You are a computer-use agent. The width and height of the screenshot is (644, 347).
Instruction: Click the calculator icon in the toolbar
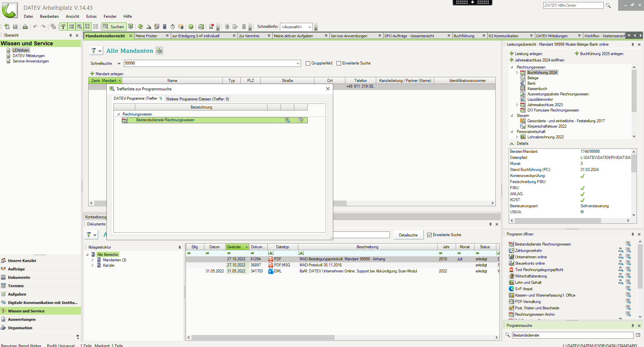point(164,27)
